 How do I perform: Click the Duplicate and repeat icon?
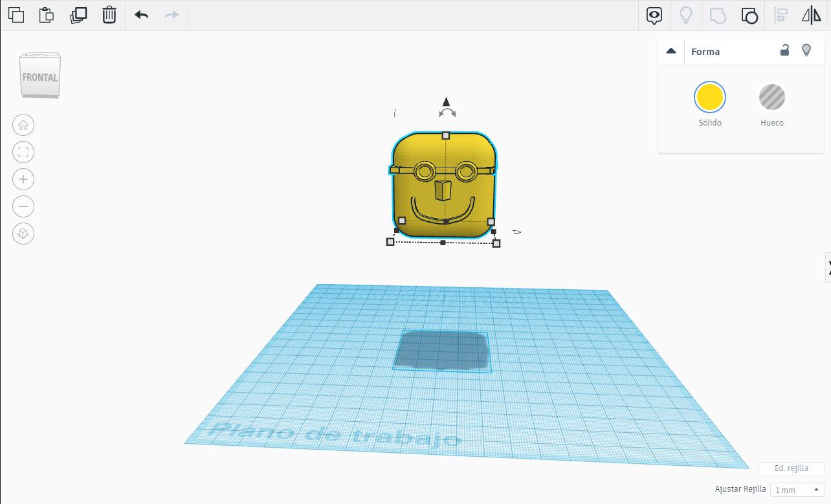click(78, 15)
